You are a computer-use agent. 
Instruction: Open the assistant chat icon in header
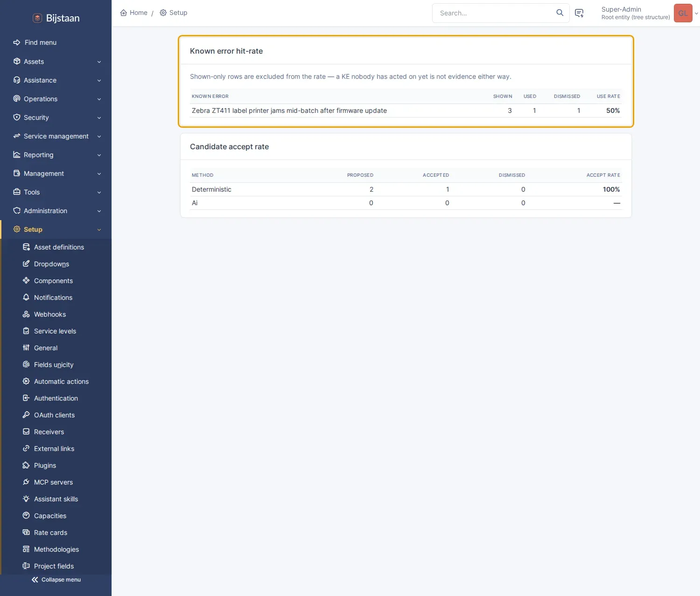[x=579, y=13]
